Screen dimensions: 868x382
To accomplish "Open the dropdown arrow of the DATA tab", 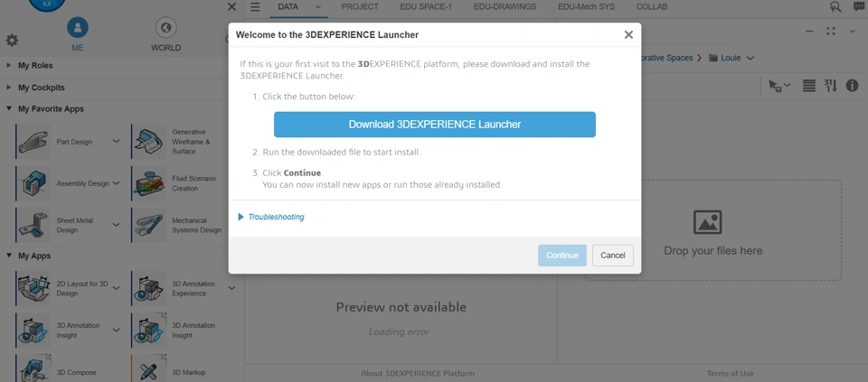I will [x=317, y=7].
